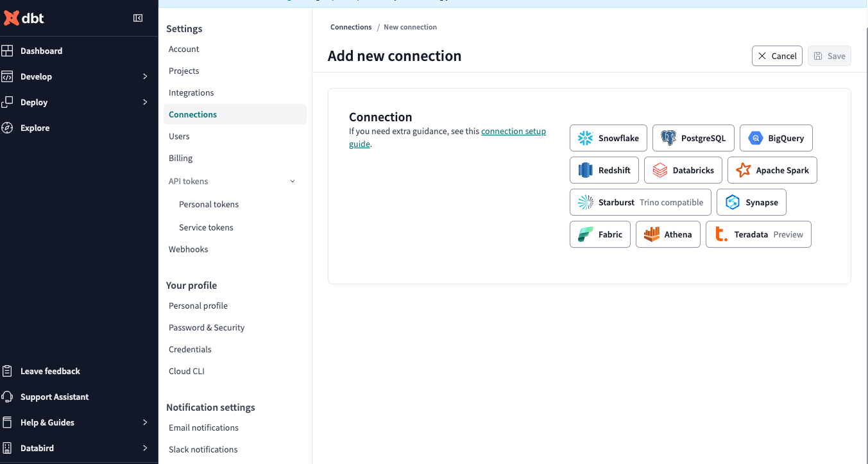Select Connections in settings list

[x=235, y=114]
